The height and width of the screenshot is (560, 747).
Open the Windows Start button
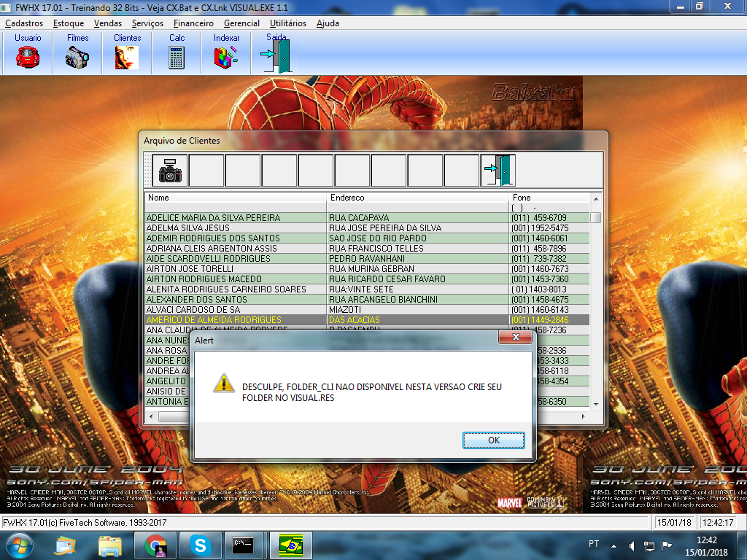pos(19,545)
